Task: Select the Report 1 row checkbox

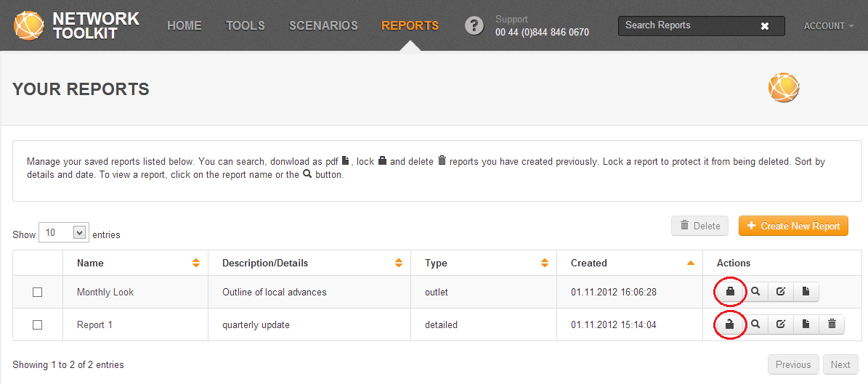Action: (38, 324)
